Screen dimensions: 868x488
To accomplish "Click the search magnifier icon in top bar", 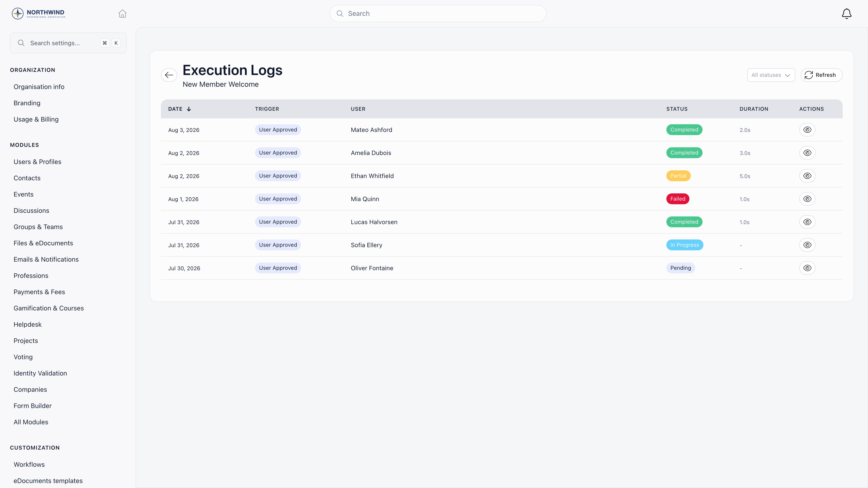I will [340, 14].
